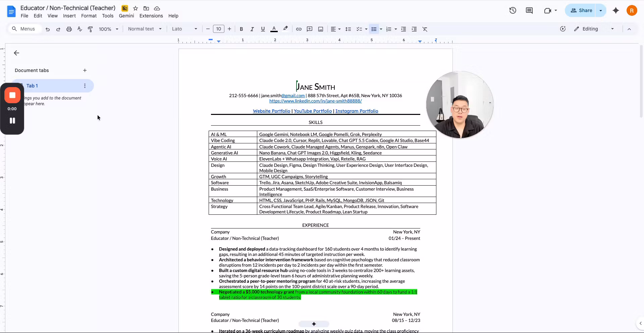
Task: Open the LinkedIn profile link
Action: pos(315,101)
